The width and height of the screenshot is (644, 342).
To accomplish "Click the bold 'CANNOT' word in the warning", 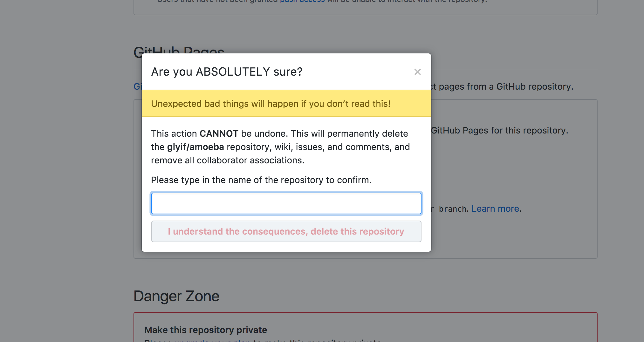I will [219, 133].
